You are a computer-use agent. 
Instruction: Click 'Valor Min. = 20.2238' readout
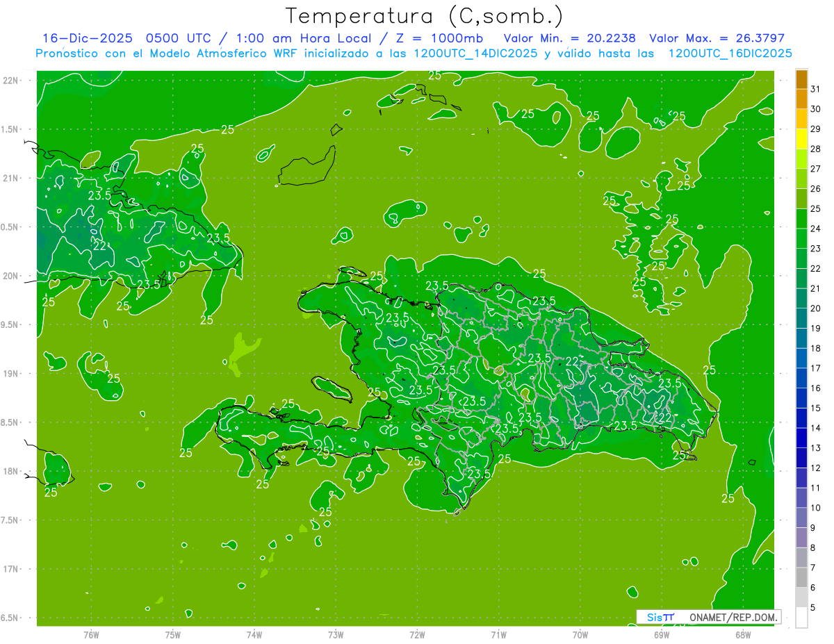pos(570,38)
